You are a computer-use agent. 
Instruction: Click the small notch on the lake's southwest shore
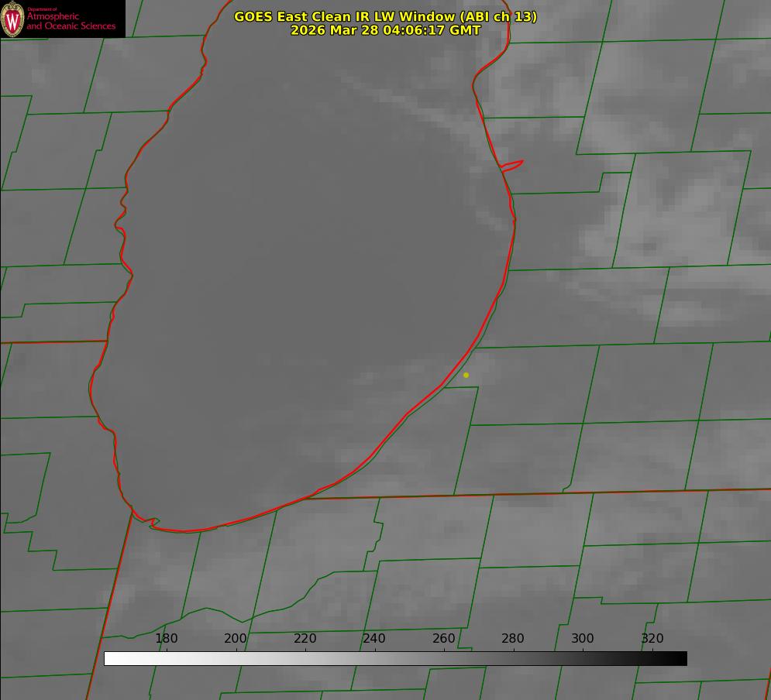click(153, 523)
